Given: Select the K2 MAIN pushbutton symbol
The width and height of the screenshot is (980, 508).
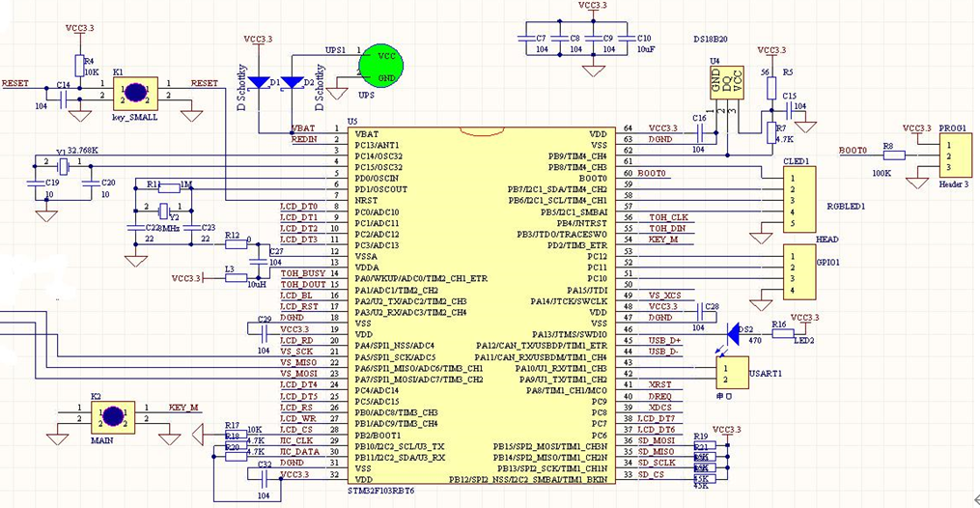Looking at the screenshot, I should [x=113, y=417].
